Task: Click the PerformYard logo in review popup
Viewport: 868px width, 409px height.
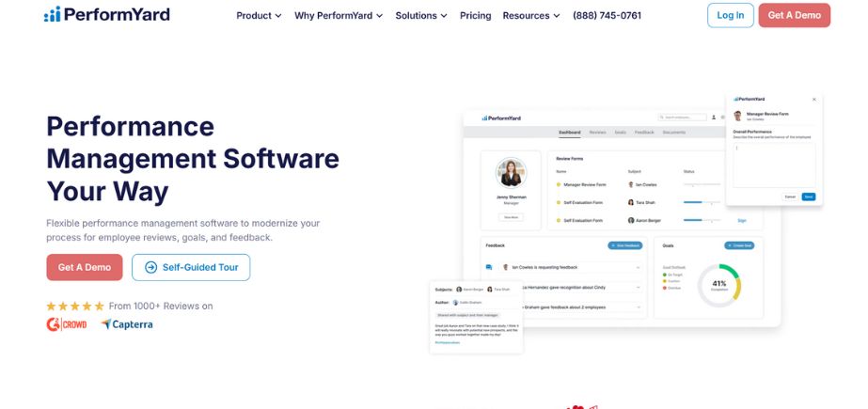Action: [x=749, y=99]
